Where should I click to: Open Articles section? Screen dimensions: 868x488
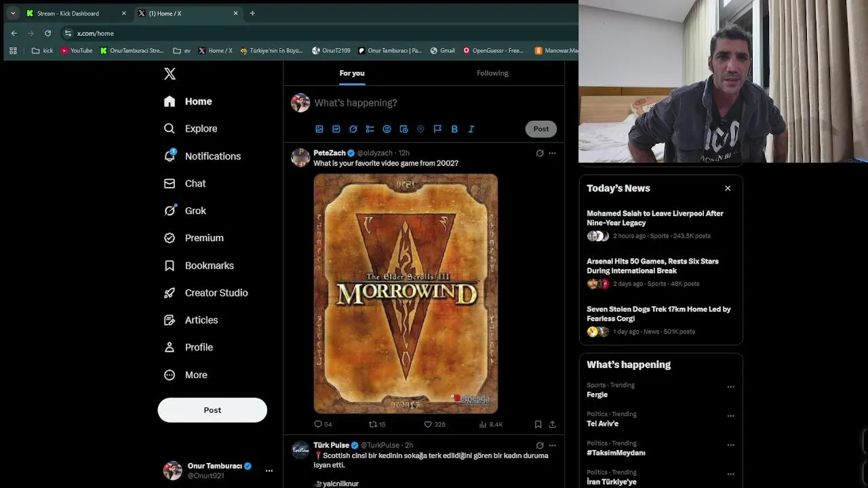191,320
